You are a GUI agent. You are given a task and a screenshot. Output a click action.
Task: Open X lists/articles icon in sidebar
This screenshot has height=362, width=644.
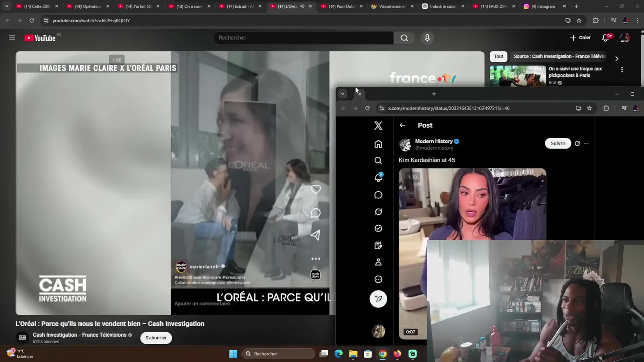[x=378, y=245]
